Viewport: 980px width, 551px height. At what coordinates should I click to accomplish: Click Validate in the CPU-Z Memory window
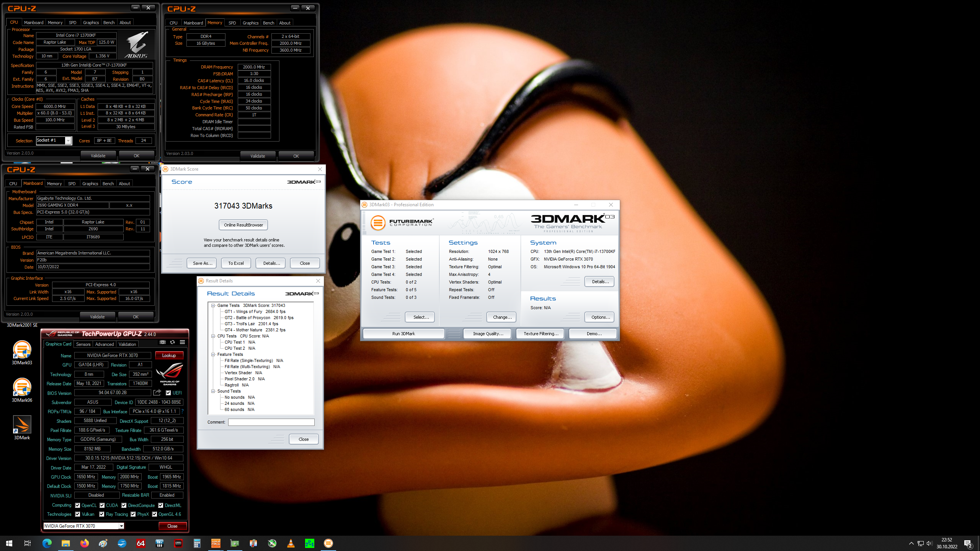(x=258, y=156)
